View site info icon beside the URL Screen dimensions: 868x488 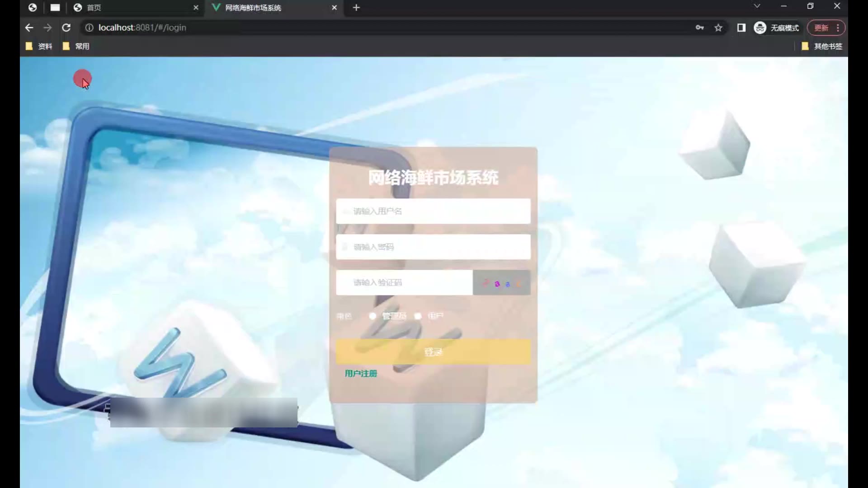90,28
